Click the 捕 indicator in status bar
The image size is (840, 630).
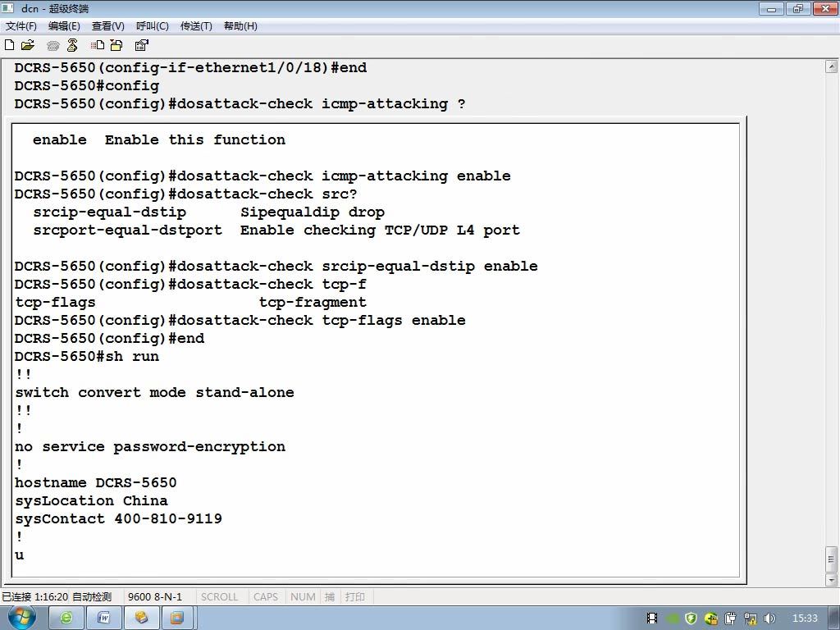pos(330,597)
